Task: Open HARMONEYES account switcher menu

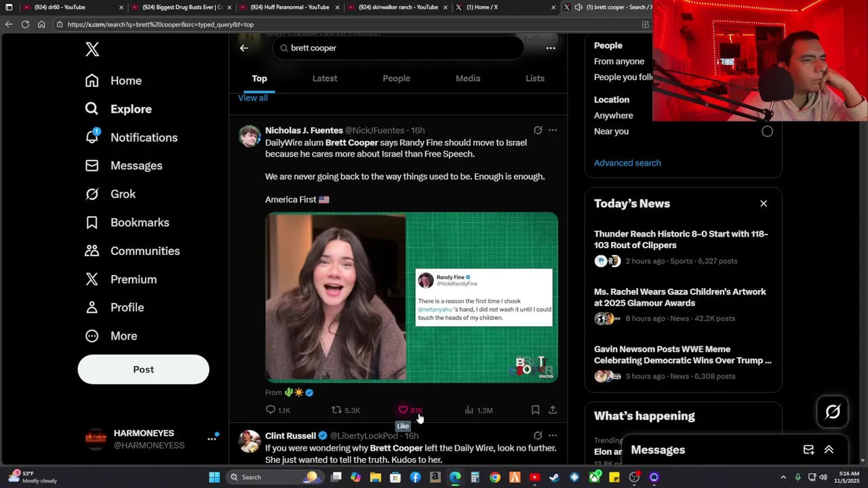Action: (x=212, y=439)
